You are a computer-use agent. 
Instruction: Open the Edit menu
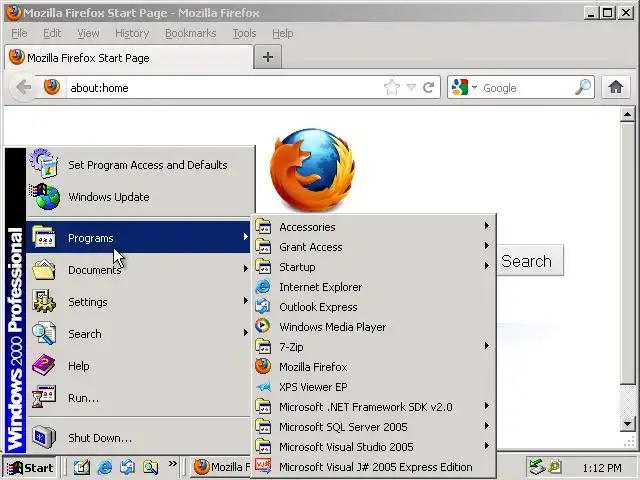52,33
